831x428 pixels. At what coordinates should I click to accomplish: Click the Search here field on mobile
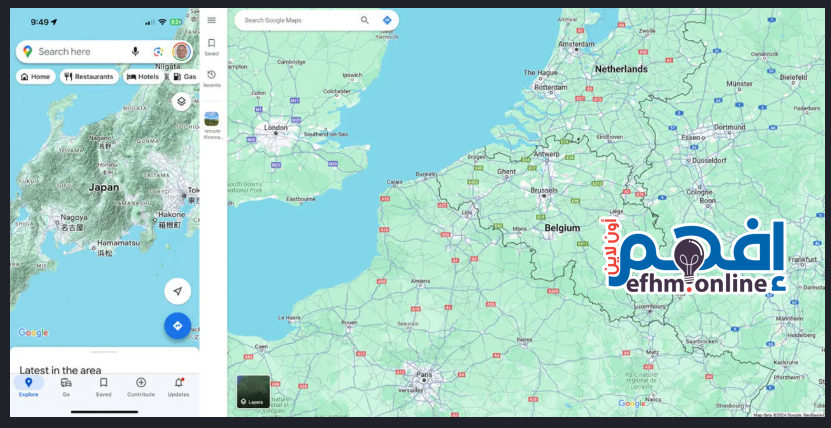104,51
